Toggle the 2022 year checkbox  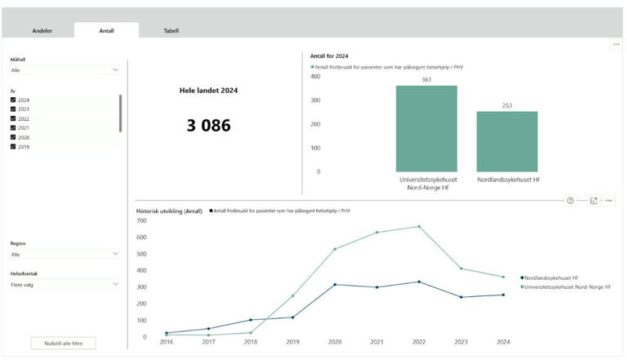pyautogui.click(x=13, y=118)
